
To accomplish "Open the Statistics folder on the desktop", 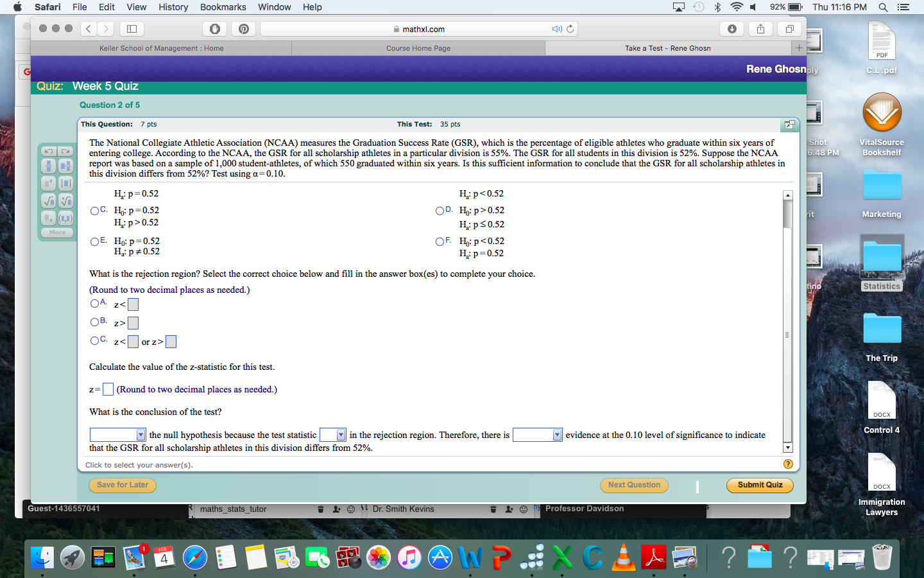I will (x=882, y=263).
